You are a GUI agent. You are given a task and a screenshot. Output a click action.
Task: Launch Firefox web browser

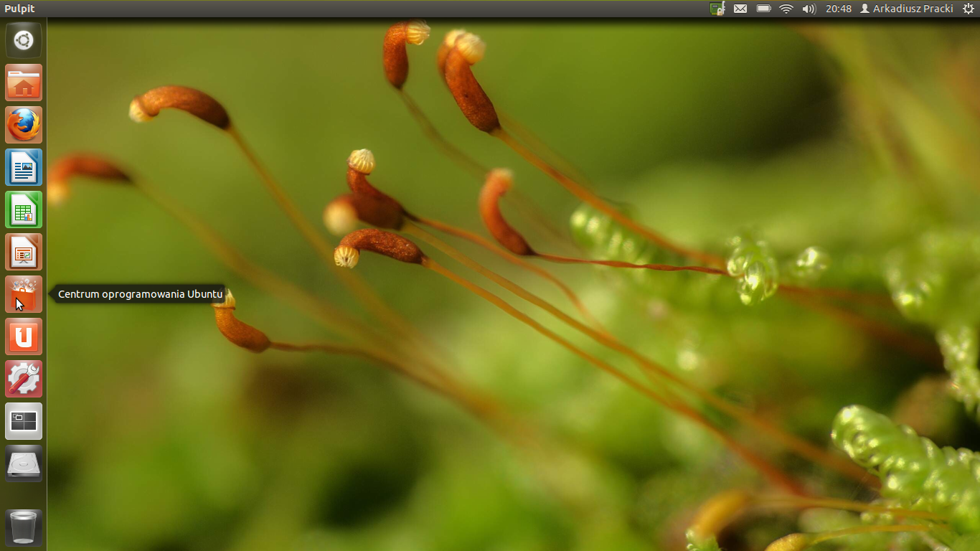[x=24, y=125]
